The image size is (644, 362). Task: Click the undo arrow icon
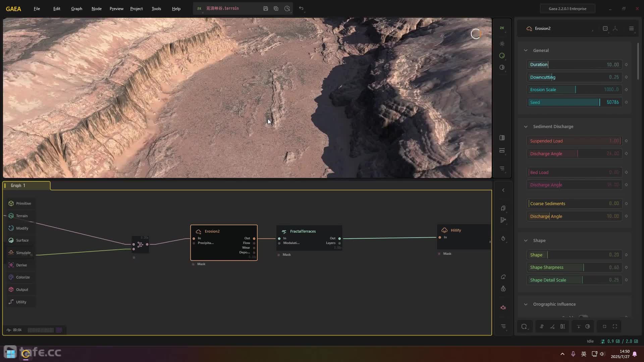[301, 8]
